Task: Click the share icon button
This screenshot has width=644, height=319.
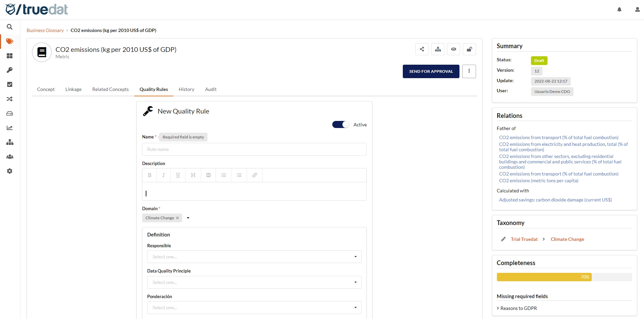Action: [422, 49]
